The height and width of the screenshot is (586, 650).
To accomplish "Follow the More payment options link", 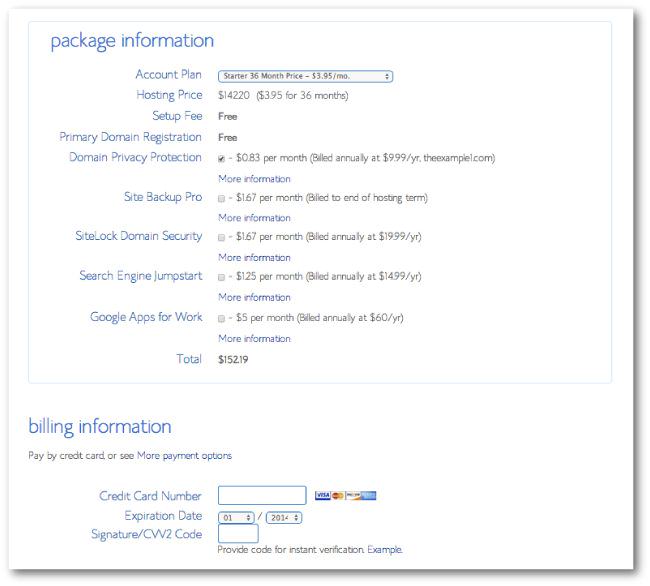I will pyautogui.click(x=184, y=456).
